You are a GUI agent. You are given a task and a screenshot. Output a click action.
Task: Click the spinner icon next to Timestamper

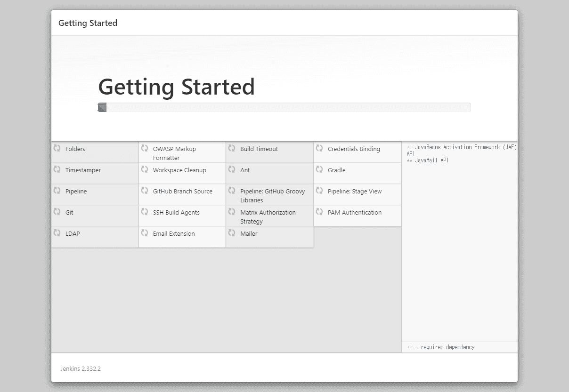tap(57, 169)
